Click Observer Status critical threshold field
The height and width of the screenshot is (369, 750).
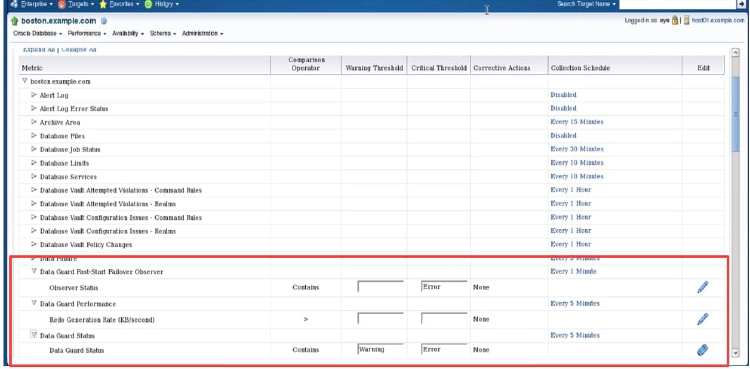click(x=444, y=286)
